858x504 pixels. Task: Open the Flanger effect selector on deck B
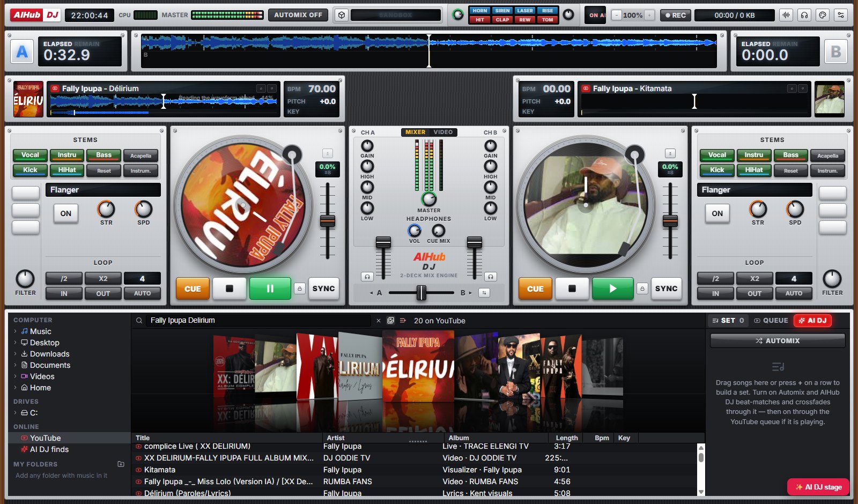pos(755,190)
